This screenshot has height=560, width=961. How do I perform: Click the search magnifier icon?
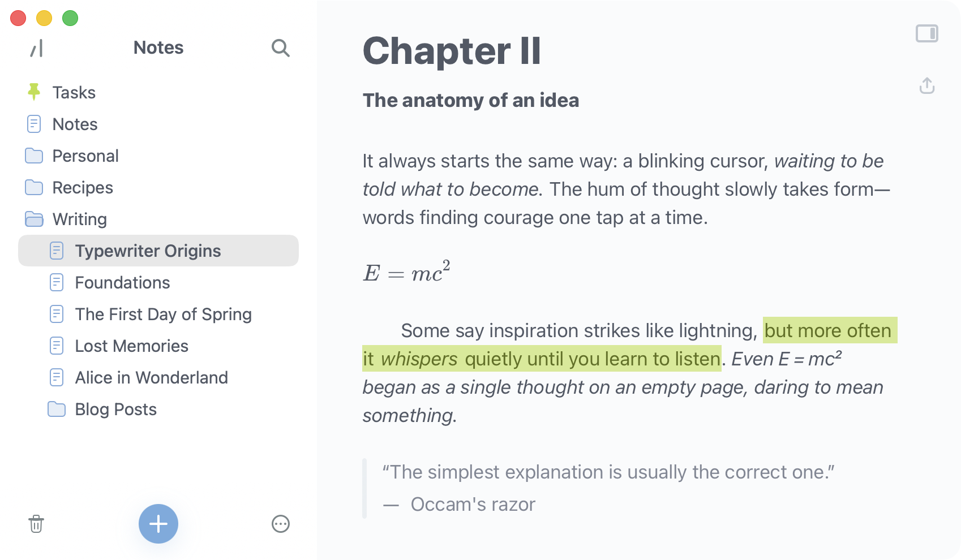[x=280, y=48]
